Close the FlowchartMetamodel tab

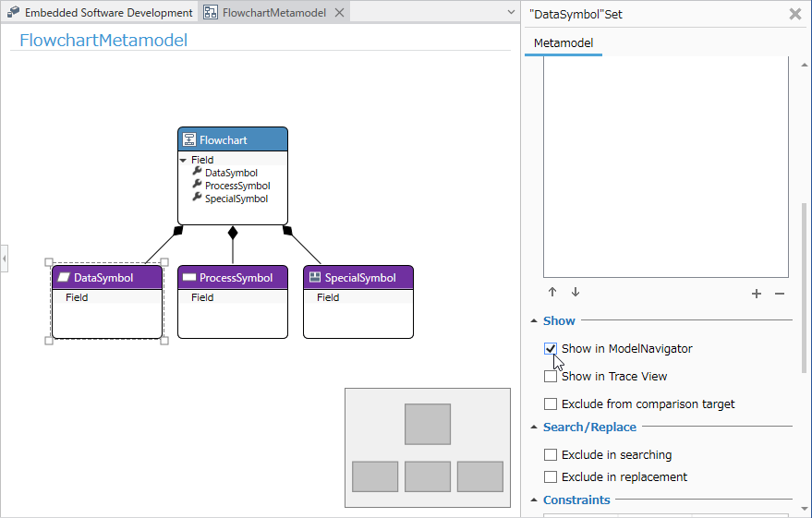point(340,12)
